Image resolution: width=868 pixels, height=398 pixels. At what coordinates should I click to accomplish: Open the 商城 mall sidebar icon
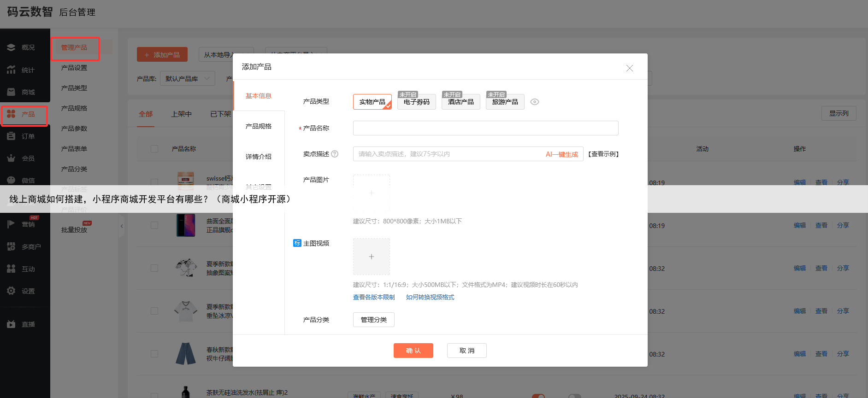coord(12,92)
